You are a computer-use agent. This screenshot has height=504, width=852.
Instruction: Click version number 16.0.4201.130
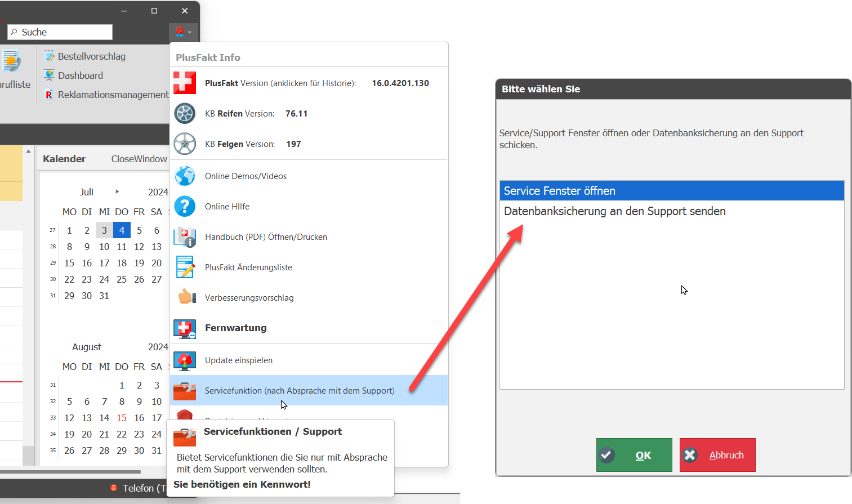400,83
